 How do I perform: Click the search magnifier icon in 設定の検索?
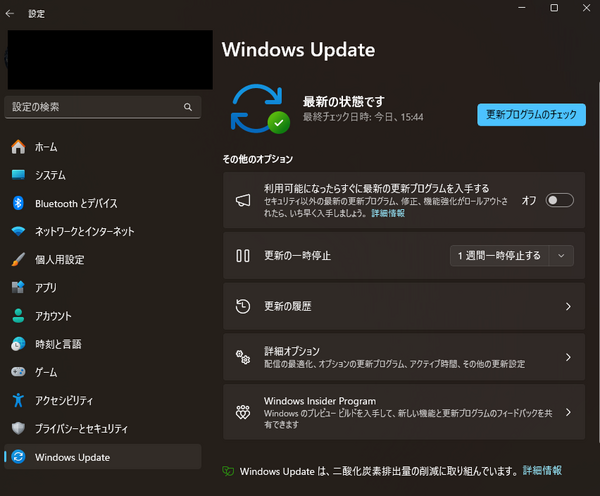click(x=188, y=107)
